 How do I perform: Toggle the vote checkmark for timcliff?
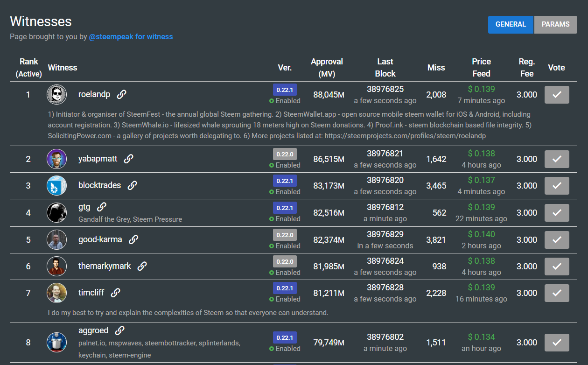pyautogui.click(x=557, y=293)
